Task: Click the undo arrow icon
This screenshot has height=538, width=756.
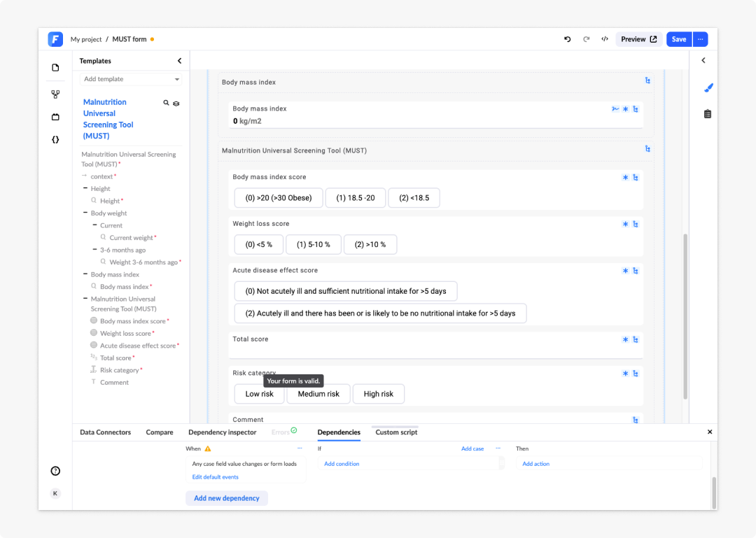Action: click(x=568, y=40)
